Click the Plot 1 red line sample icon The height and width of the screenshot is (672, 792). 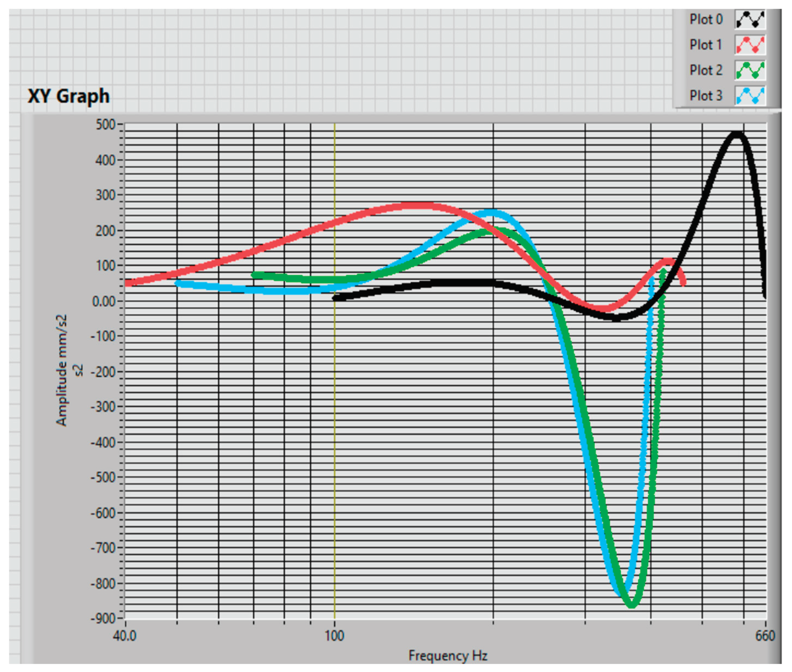pos(750,45)
